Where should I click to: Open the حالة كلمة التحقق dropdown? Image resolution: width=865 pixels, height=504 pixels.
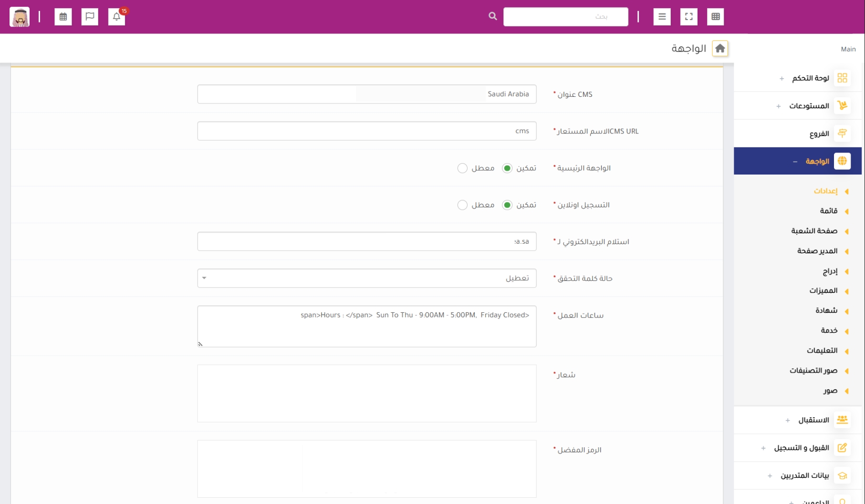366,278
